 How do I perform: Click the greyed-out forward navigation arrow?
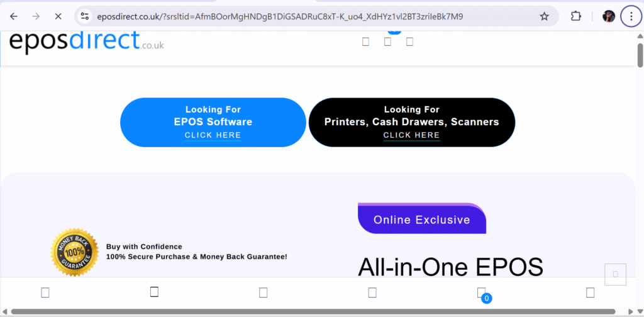coord(36,16)
